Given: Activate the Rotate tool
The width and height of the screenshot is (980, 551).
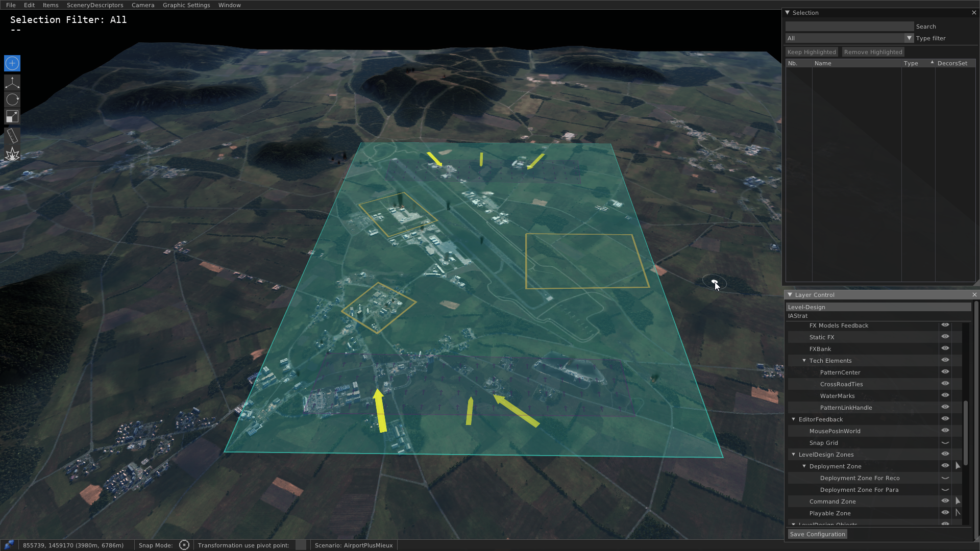Looking at the screenshot, I should click(12, 99).
